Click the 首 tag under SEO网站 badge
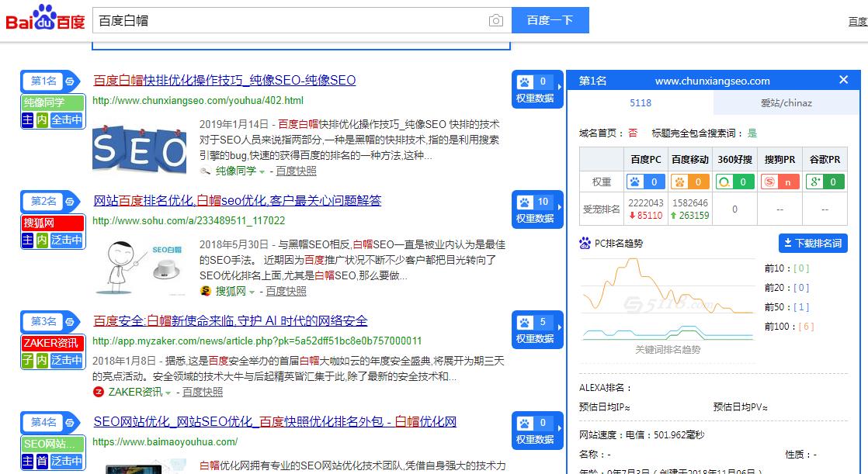This screenshot has width=868, height=474. (x=42, y=461)
